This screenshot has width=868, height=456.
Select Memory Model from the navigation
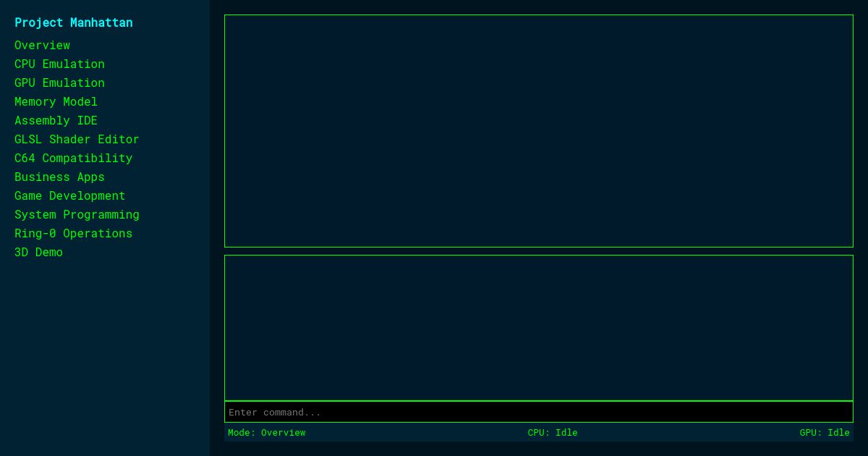tap(56, 101)
